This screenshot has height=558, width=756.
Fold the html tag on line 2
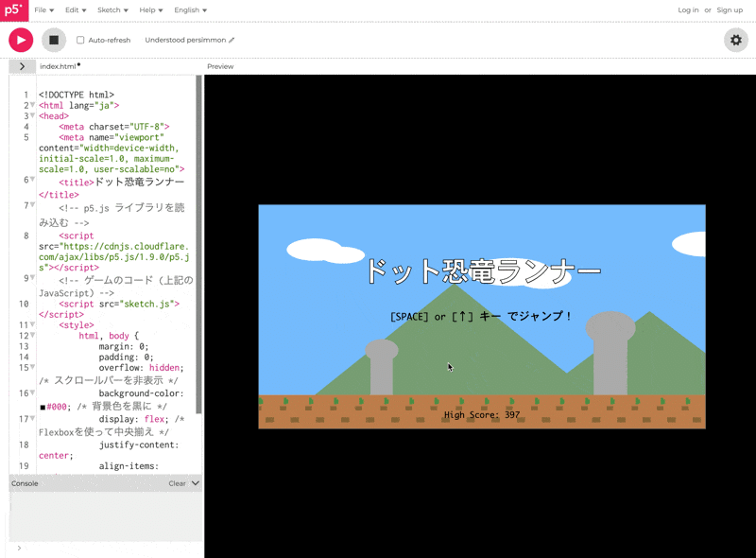[x=32, y=106]
